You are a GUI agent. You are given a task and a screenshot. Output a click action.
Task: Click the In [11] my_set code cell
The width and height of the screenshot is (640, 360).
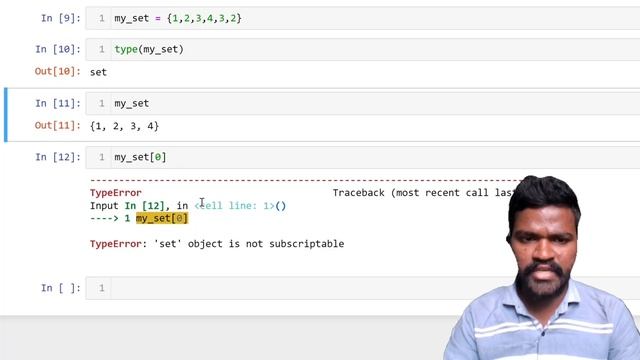pyautogui.click(x=362, y=103)
